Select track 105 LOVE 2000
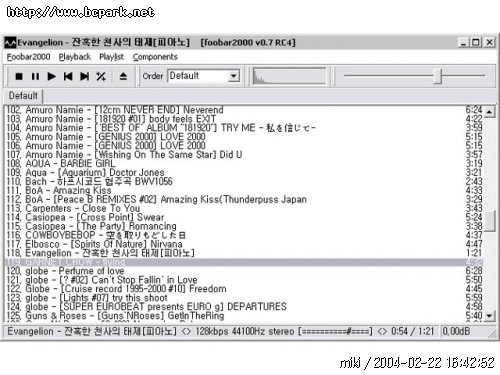 244,137
